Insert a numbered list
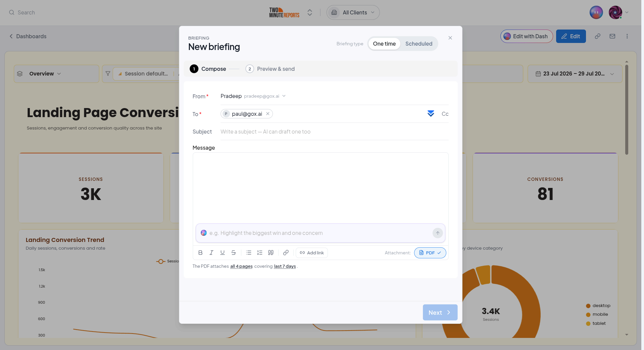 pyautogui.click(x=260, y=253)
